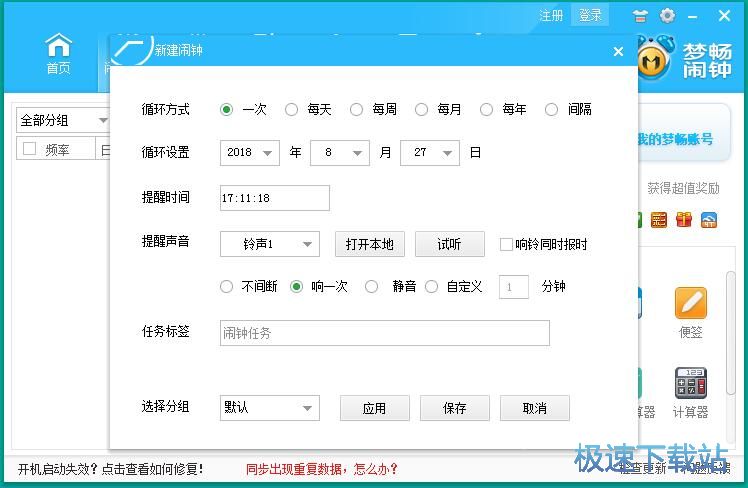Click the 应用 apply button
Viewport: 748px width, 488px height.
tap(374, 408)
